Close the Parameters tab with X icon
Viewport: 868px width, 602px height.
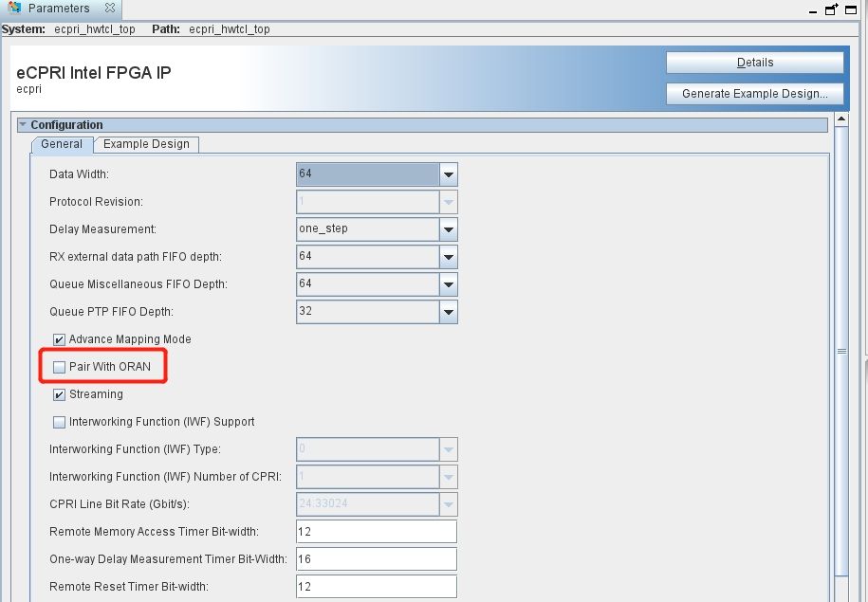tap(110, 8)
